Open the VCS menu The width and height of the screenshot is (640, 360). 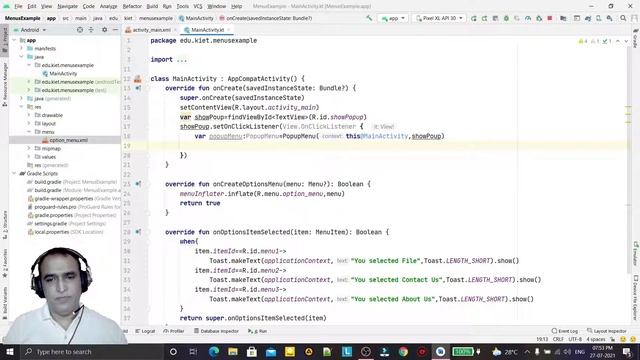pyautogui.click(x=198, y=6)
